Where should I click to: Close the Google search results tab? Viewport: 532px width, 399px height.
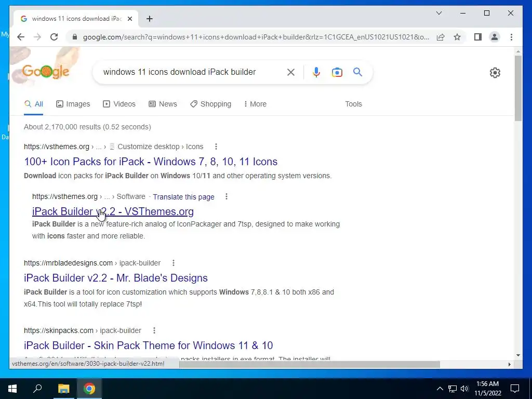(129, 19)
